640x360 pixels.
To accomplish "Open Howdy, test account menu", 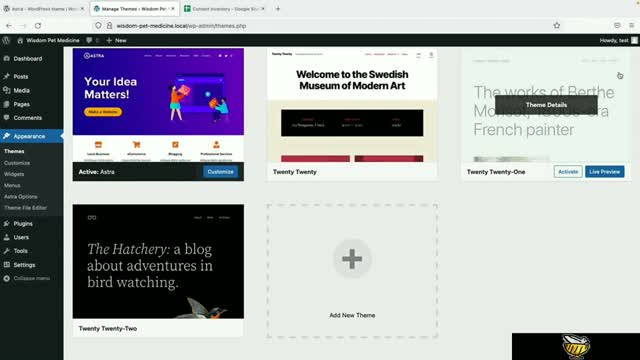I will point(618,40).
